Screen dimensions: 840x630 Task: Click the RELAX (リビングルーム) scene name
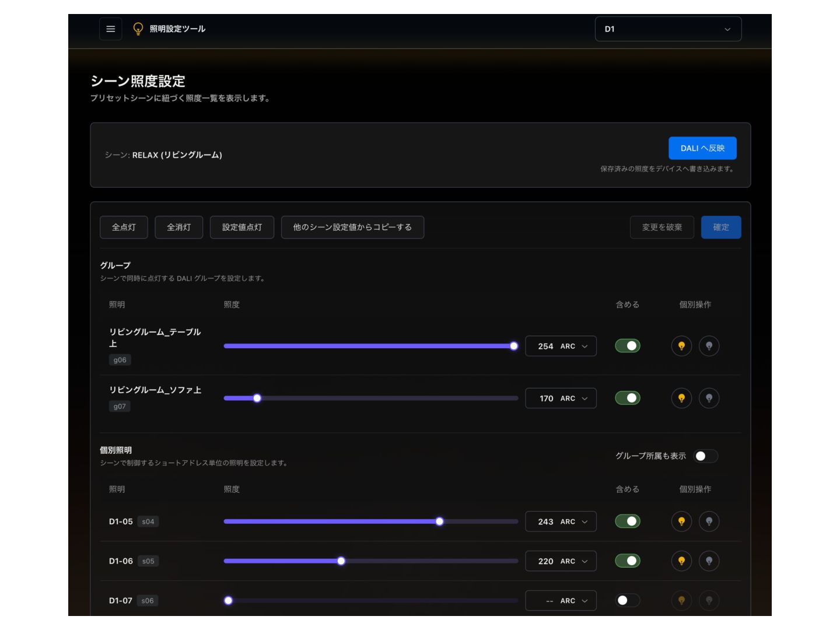point(177,155)
